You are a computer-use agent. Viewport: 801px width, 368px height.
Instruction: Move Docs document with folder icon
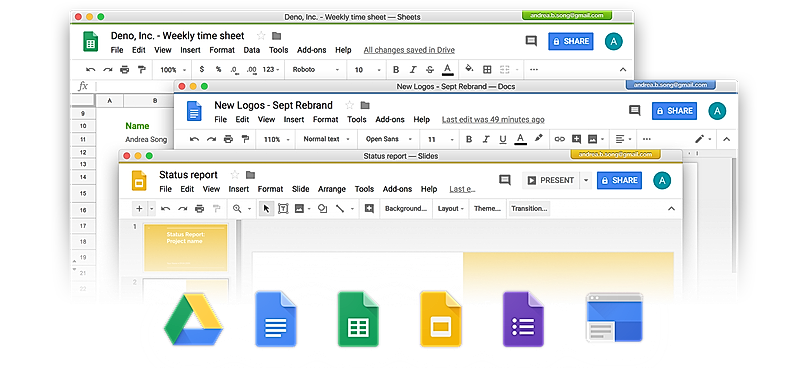365,105
